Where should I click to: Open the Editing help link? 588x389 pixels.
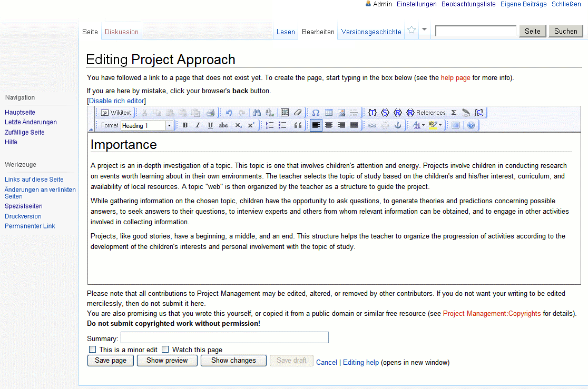click(361, 362)
